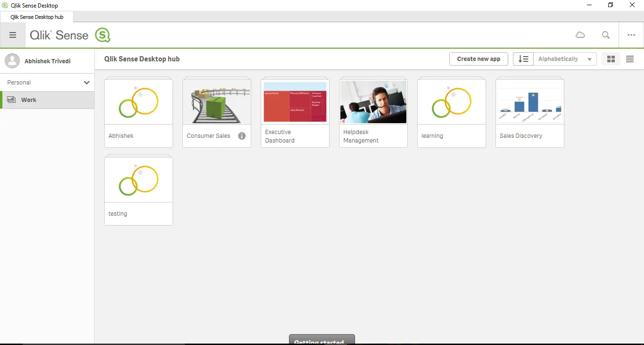
Task: Click the title bar Qlik app icon
Action: point(5,5)
